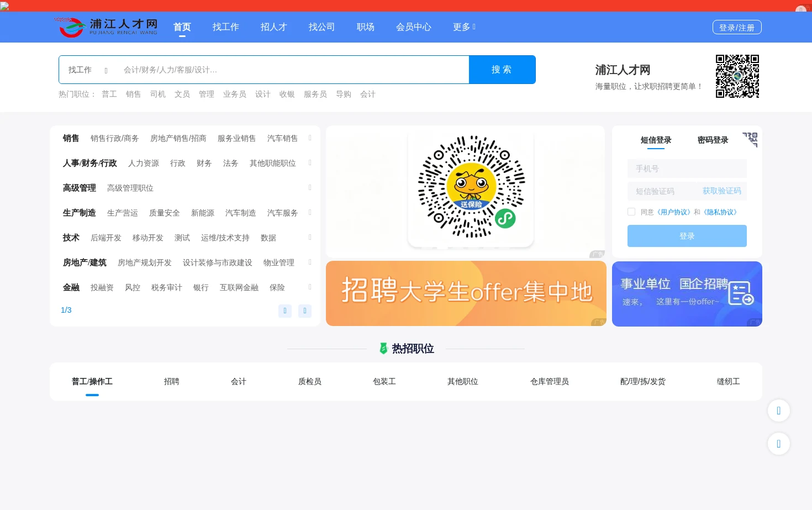Open 运维/技术支持 subcategory

(225, 238)
